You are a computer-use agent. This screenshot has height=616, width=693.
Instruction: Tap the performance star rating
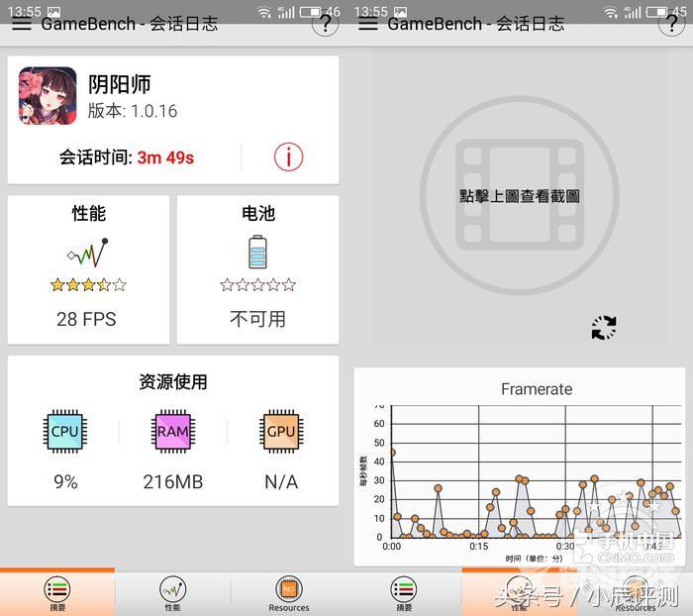point(88,285)
